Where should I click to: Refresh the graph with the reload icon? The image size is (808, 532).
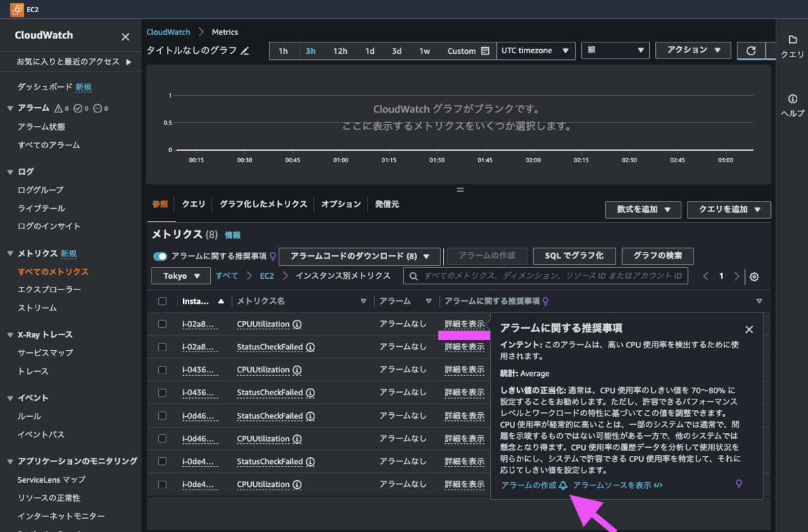tap(751, 51)
